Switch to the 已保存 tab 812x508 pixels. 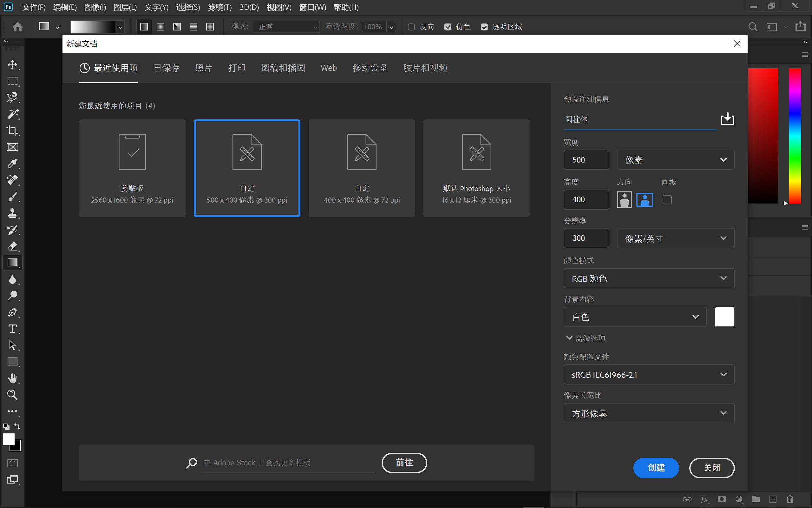[x=167, y=68]
